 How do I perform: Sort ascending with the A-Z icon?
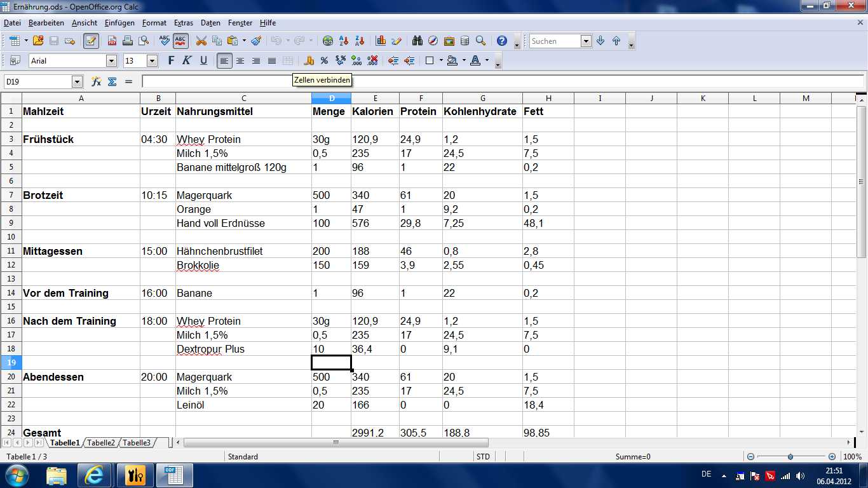(344, 41)
